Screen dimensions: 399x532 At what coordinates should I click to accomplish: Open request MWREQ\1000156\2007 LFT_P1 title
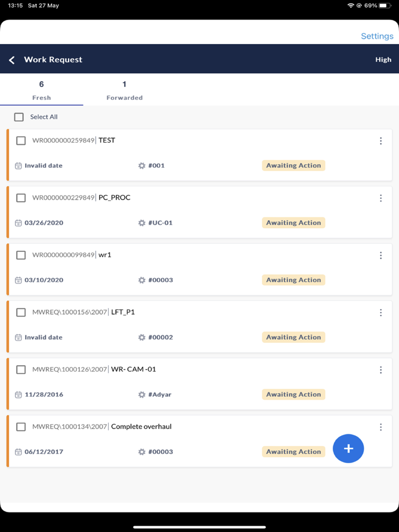[83, 312]
